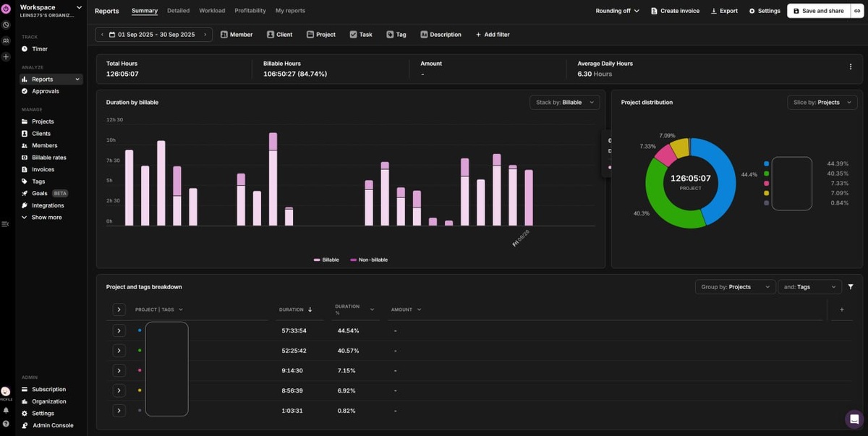The image size is (868, 436).
Task: Expand the Reports submenu chevron
Action: (x=77, y=80)
